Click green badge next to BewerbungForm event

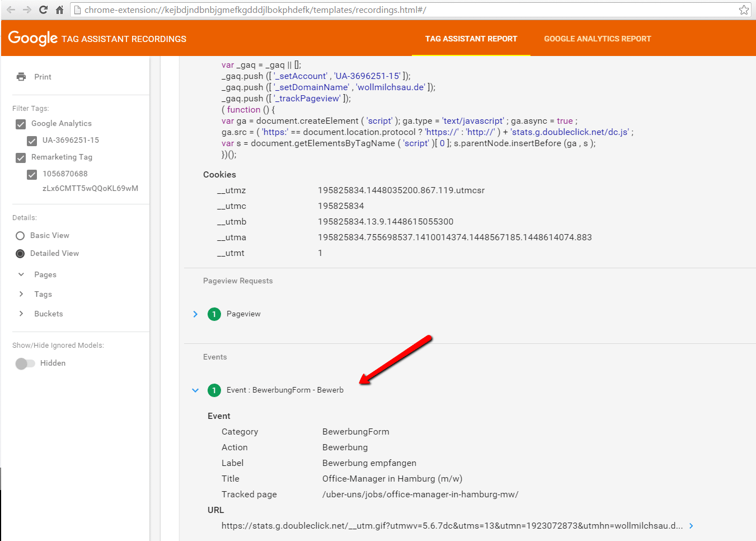(214, 390)
